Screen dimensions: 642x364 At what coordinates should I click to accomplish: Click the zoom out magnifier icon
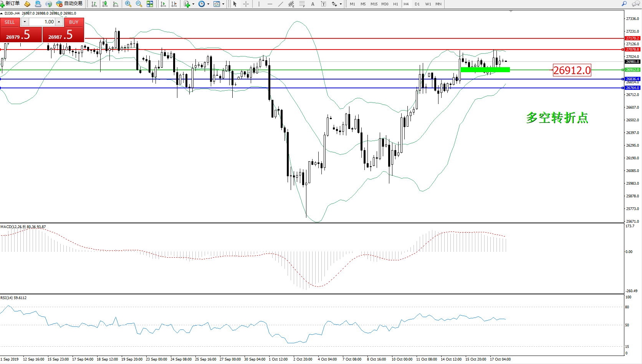tap(139, 4)
